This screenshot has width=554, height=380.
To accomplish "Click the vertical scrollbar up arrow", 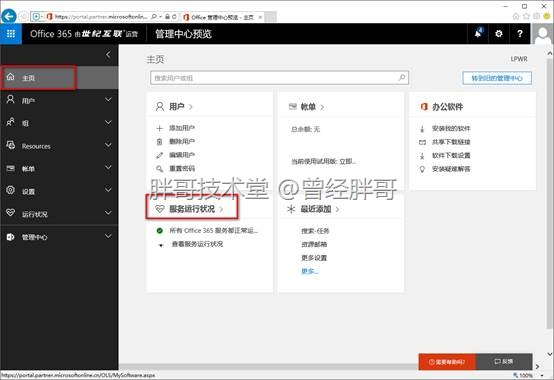I will pyautogui.click(x=550, y=53).
